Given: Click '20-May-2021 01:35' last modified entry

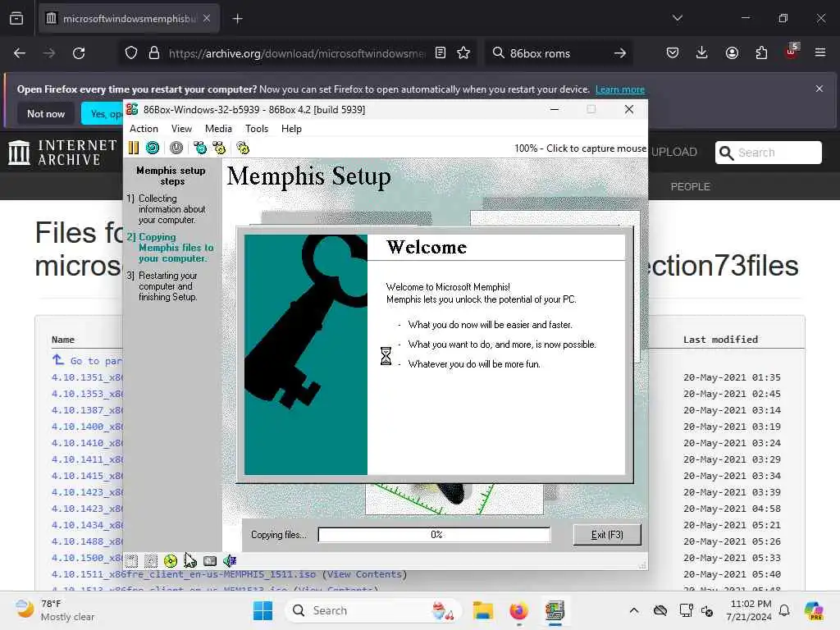Looking at the screenshot, I should [x=732, y=377].
